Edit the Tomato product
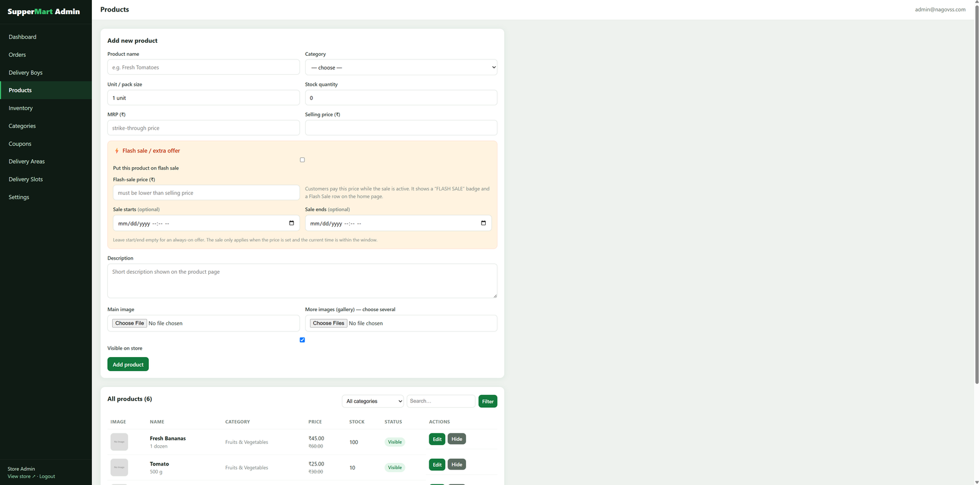This screenshot has height=485, width=980. pos(437,465)
